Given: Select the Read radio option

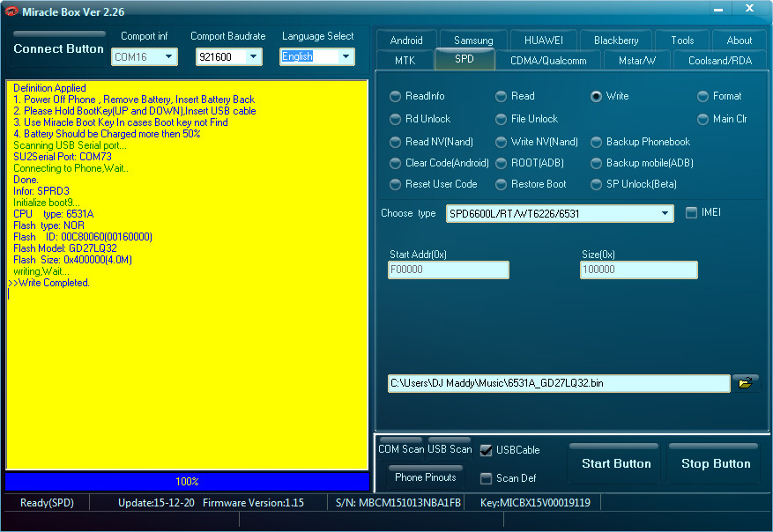Looking at the screenshot, I should (515, 96).
